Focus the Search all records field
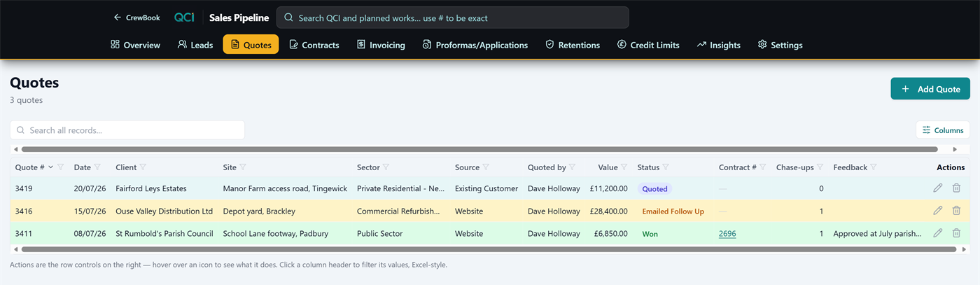This screenshot has width=980, height=285. [127, 130]
